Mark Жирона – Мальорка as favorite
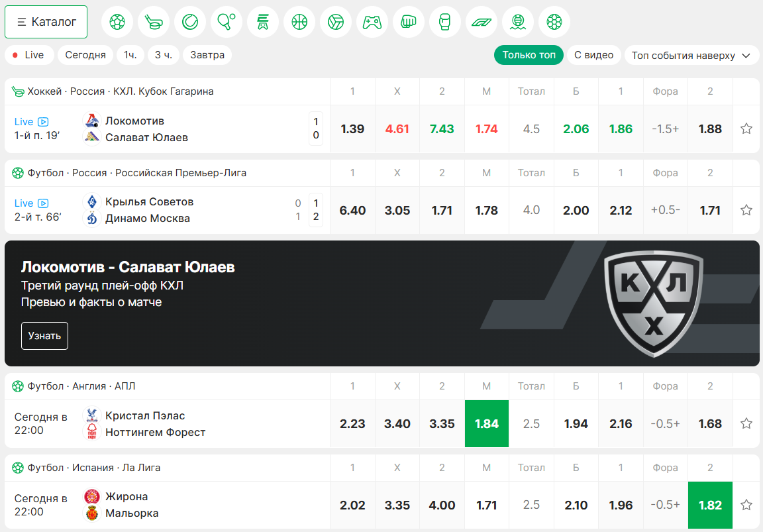Image resolution: width=763 pixels, height=532 pixels. point(746,505)
